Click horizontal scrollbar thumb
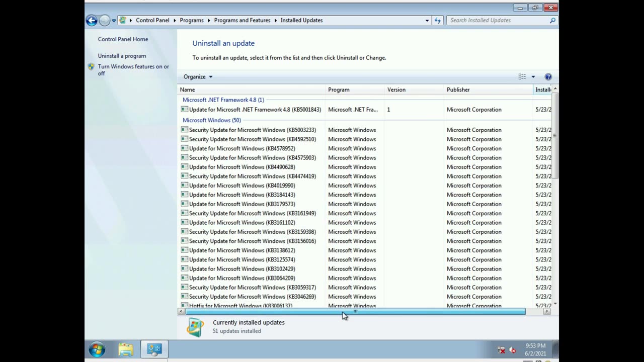 click(x=355, y=312)
